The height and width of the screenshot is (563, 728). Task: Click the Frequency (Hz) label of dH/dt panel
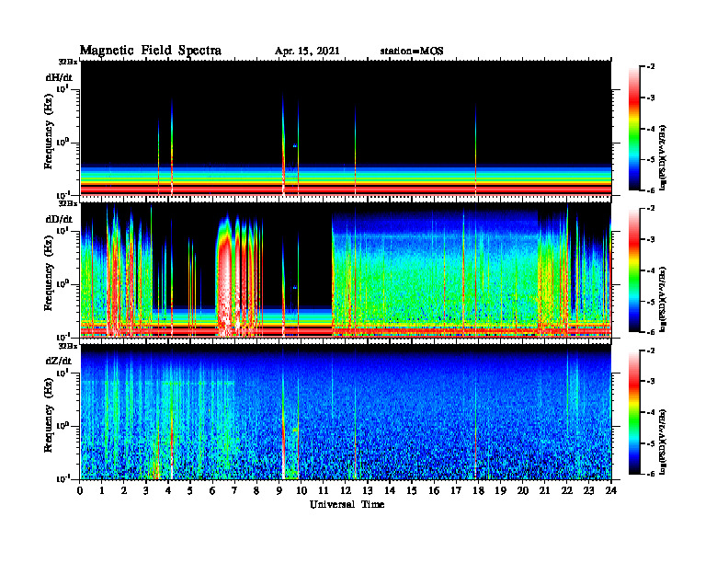coord(49,132)
